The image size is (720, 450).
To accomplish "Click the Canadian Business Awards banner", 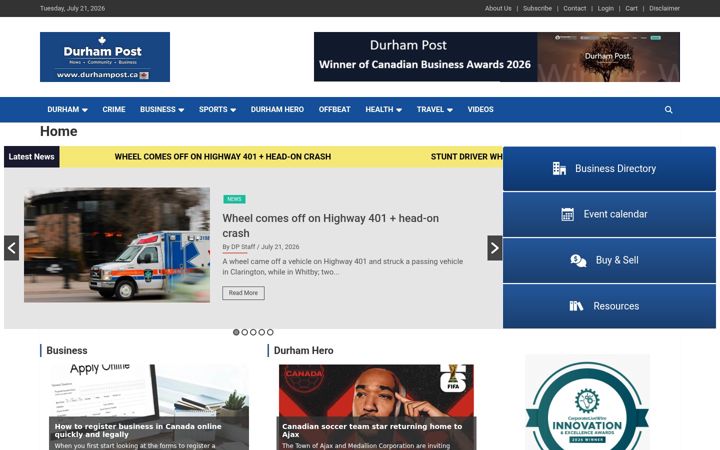I will pos(497,57).
